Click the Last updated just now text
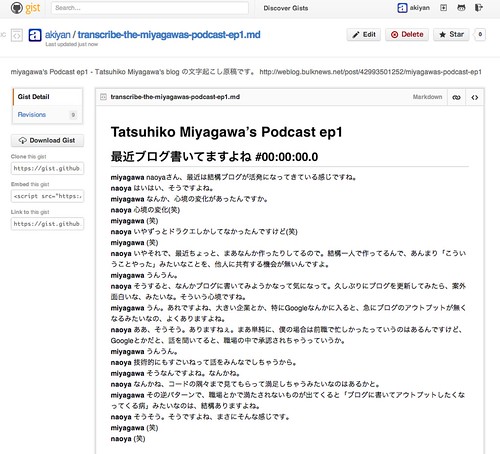The height and width of the screenshot is (454, 500). (x=72, y=44)
